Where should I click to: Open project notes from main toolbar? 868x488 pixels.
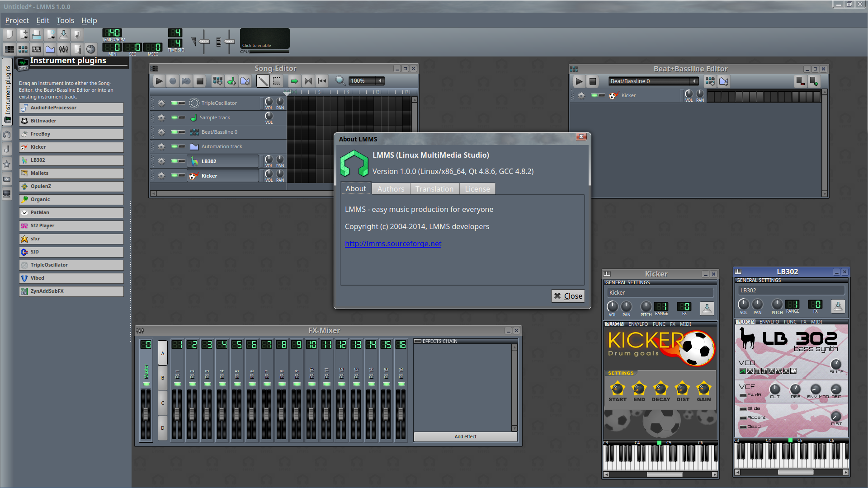pyautogui.click(x=77, y=49)
